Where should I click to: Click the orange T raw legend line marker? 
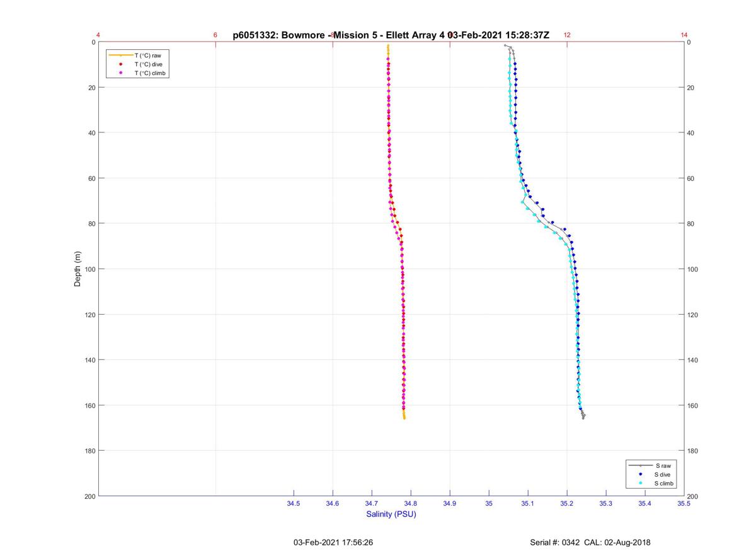pyautogui.click(x=120, y=55)
